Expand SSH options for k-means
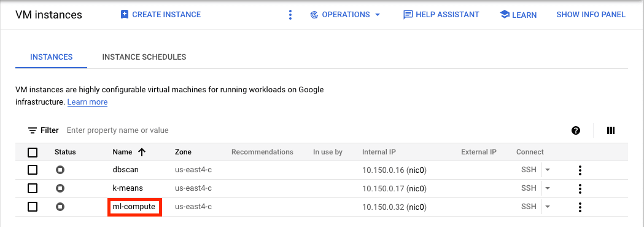Viewport: 644px width, 227px height. [548, 188]
